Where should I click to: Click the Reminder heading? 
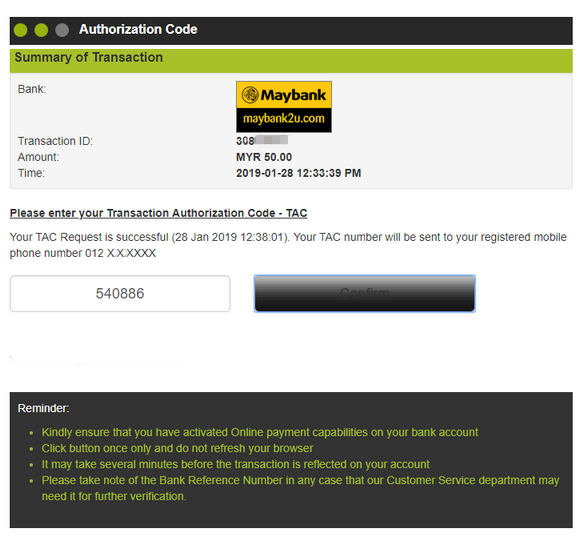(x=43, y=408)
